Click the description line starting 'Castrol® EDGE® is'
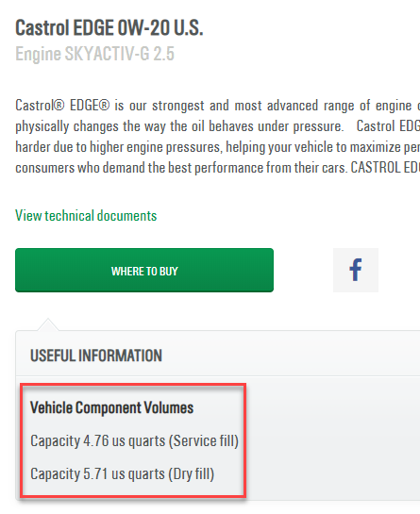 point(217,106)
